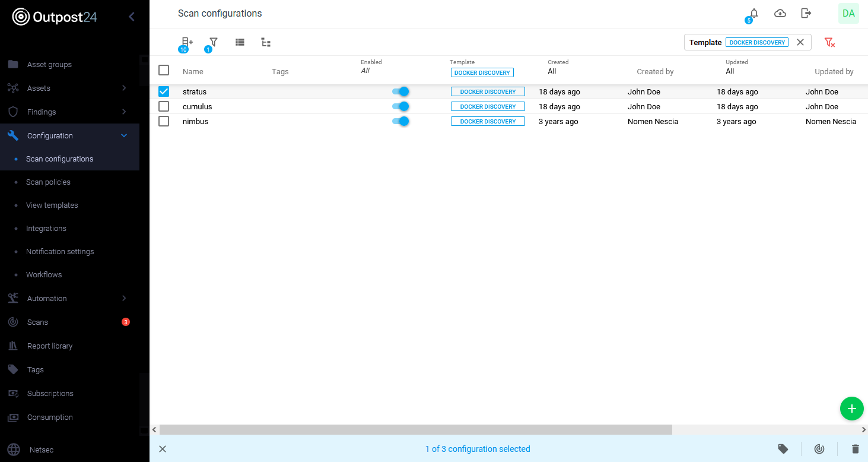Viewport: 868px width, 462px height.
Task: Uncheck the stratus row checkbox
Action: click(x=164, y=91)
